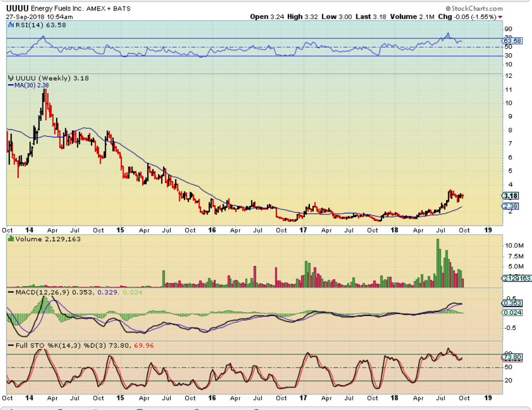Open the StockCharts.com copyright link
This screenshot has width=532, height=410.
(474, 9)
